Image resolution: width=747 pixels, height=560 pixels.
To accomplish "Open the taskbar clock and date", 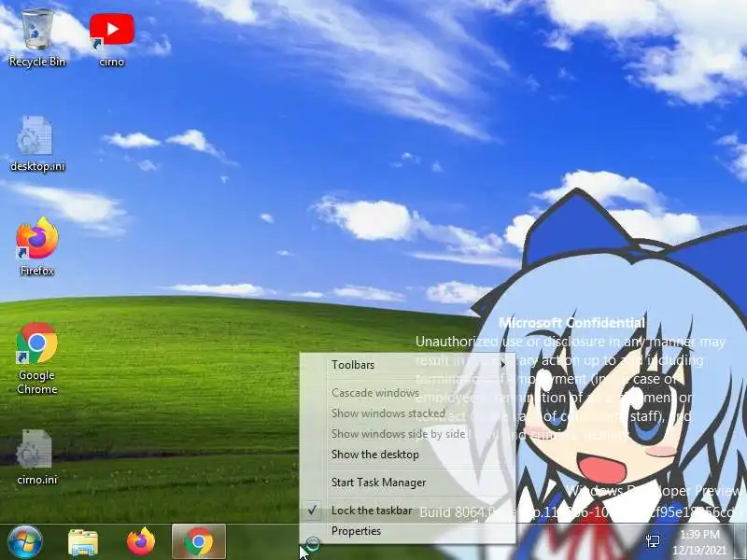I will tap(699, 542).
